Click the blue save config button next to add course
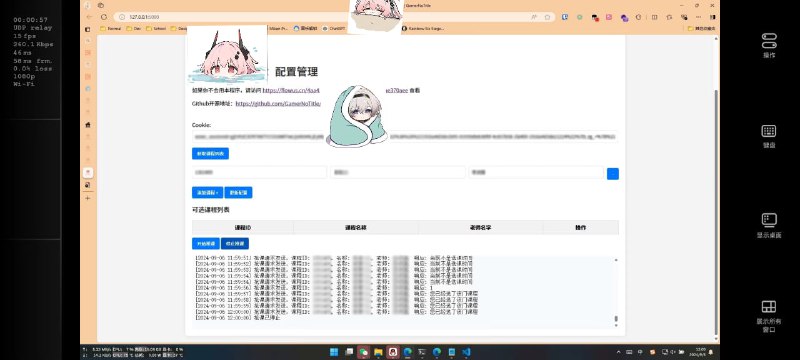 (x=238, y=193)
